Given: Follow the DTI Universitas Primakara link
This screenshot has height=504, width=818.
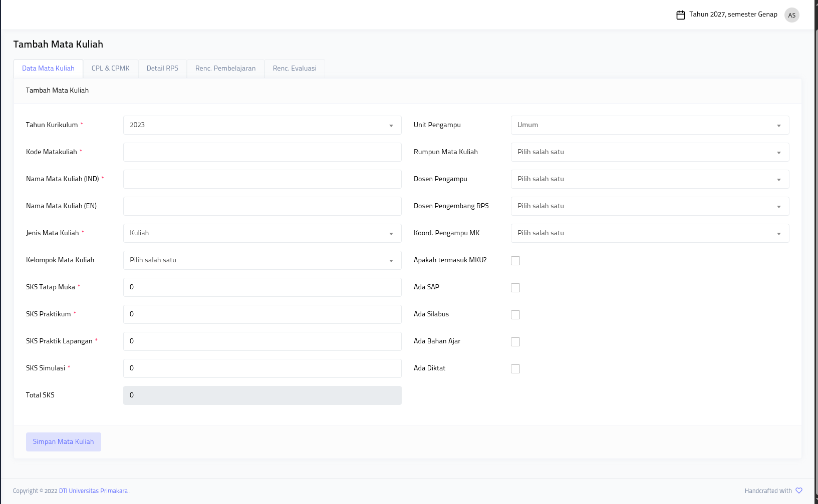Looking at the screenshot, I should point(93,491).
